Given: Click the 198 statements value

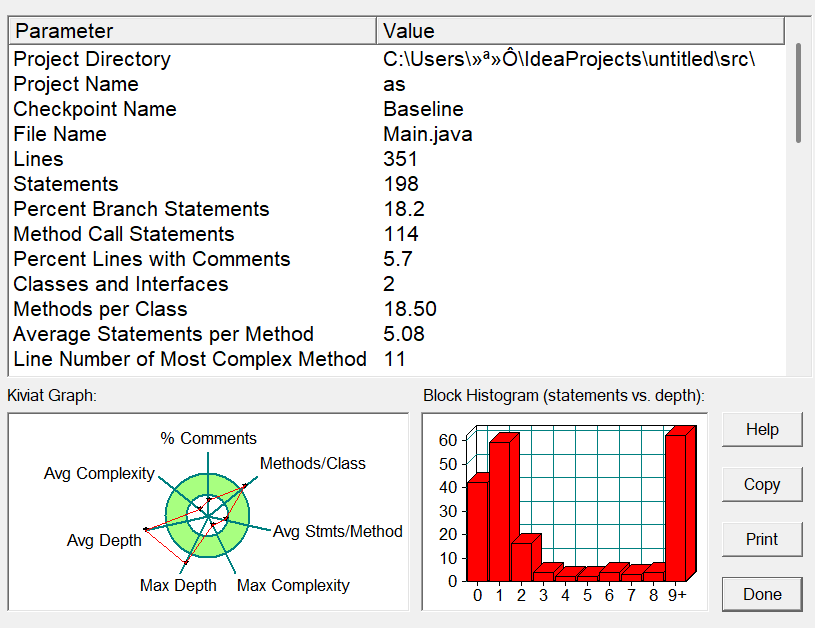Looking at the screenshot, I should click(x=401, y=184).
